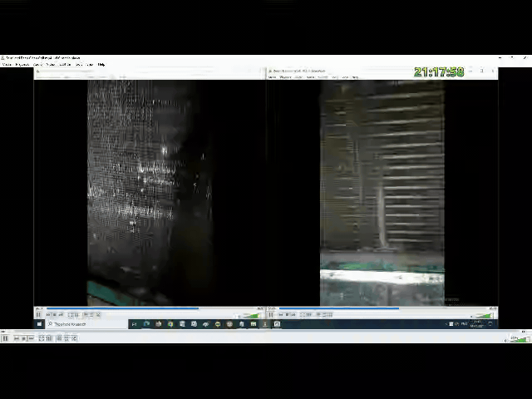Click the right recorded VLC seek bar
This screenshot has width=532, height=399.
click(x=383, y=308)
